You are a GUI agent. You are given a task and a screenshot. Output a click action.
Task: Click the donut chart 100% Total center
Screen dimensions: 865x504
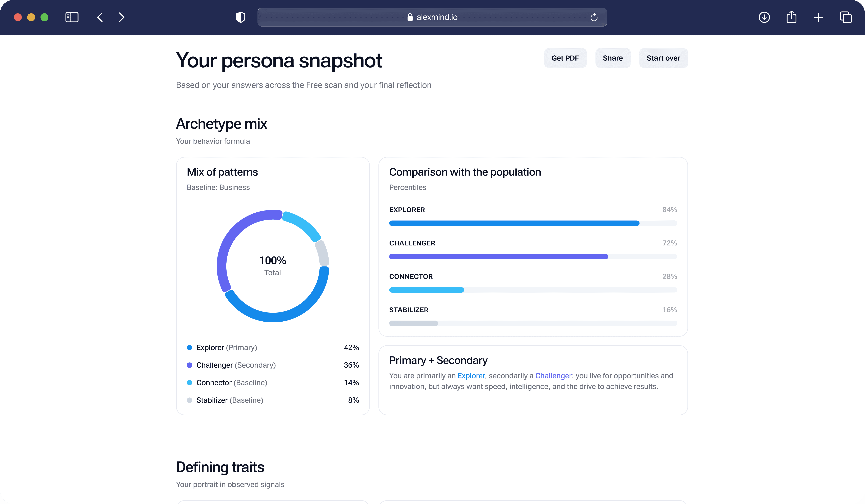coord(273,266)
